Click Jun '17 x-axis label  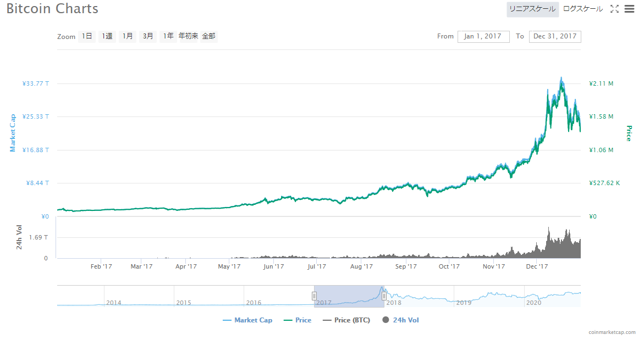pos(273,266)
